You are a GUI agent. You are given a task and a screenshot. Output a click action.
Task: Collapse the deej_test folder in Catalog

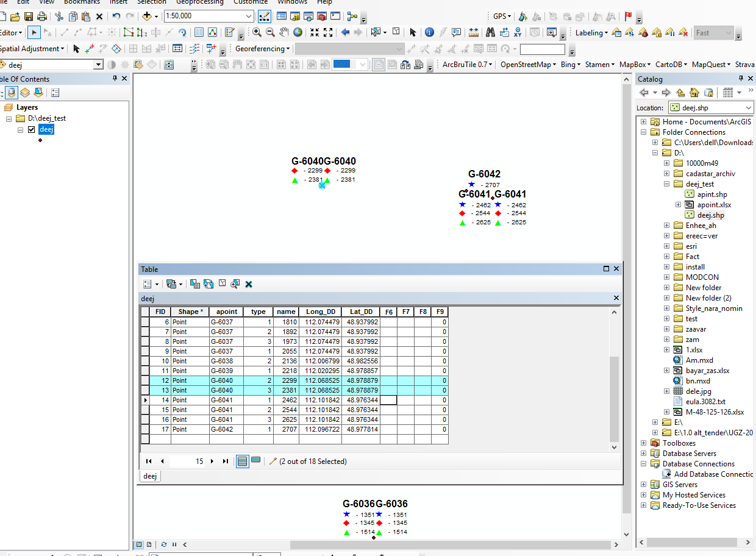666,184
